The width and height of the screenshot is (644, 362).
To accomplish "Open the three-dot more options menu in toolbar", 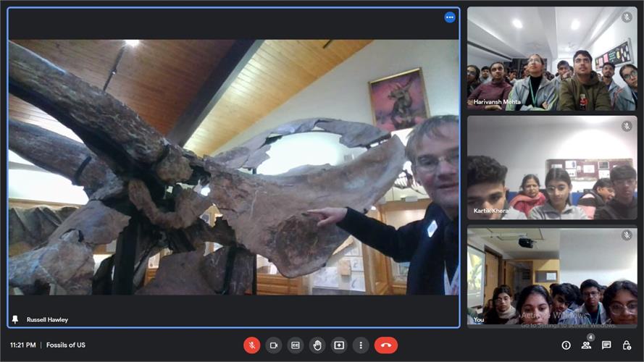I will click(x=361, y=345).
